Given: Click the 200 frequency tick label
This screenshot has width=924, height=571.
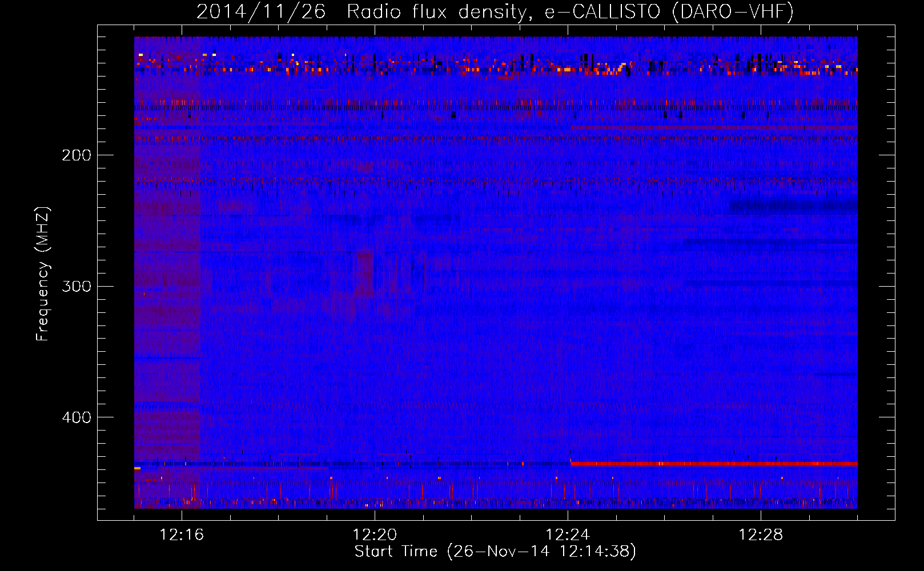Looking at the screenshot, I should coord(77,155).
